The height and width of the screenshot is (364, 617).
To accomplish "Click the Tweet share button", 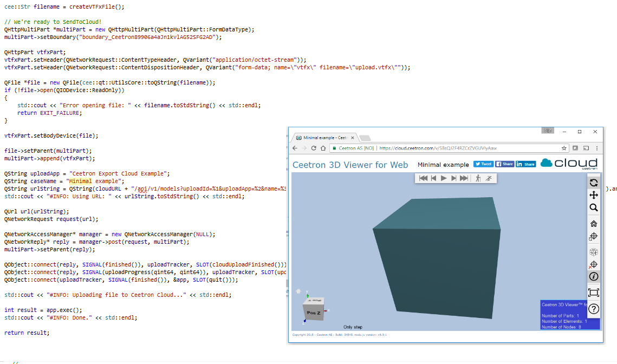I will coord(483,164).
